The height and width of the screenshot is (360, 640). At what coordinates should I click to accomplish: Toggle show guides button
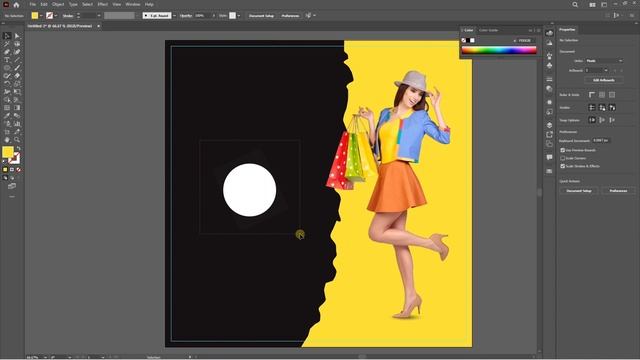[592, 107]
